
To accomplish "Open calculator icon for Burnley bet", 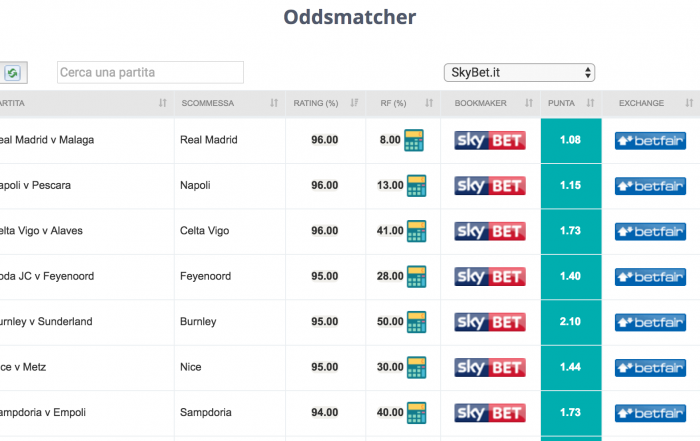I will pos(416,322).
